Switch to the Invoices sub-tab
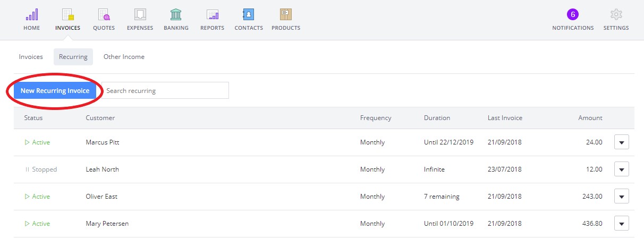Viewport: 644px width, 238px height. (31, 57)
